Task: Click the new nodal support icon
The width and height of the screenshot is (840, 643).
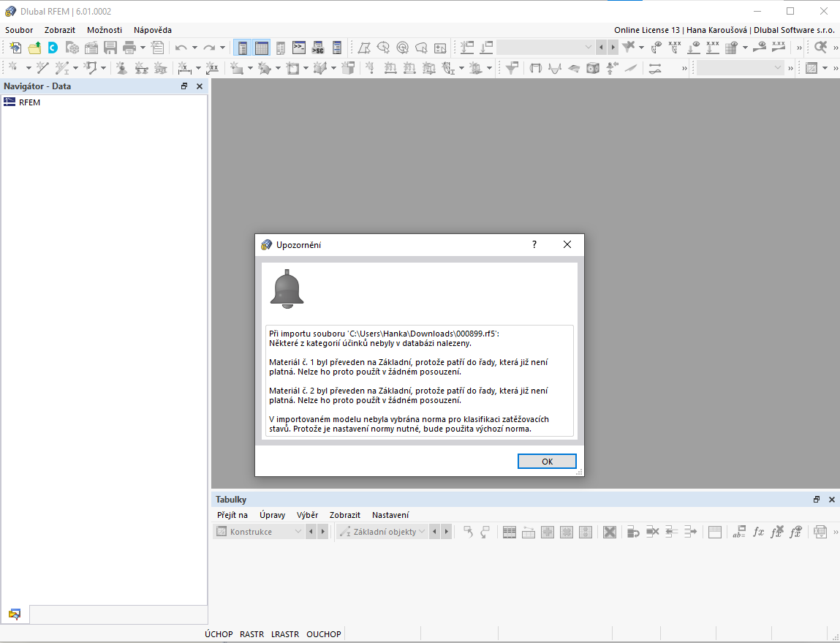Action: (122, 68)
